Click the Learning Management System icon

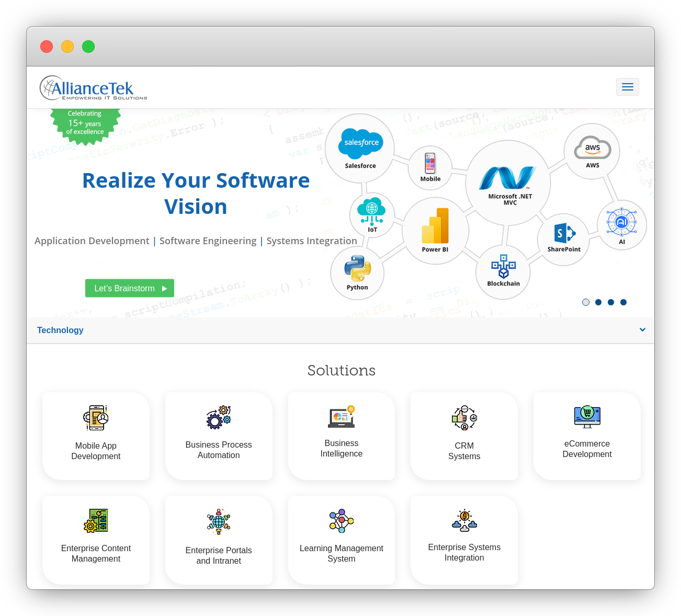(x=342, y=521)
